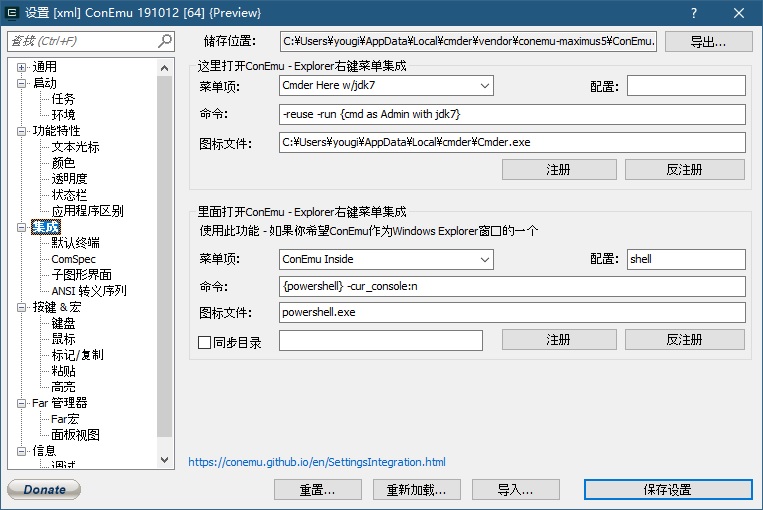Toggle the 同步目录 checkbox
Screen dimensions: 763x510
205,342
